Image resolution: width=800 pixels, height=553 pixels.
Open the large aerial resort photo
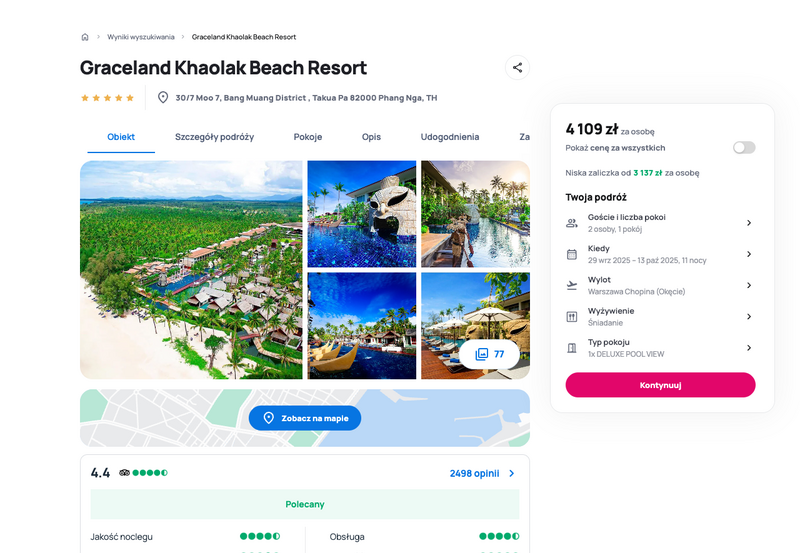(191, 270)
